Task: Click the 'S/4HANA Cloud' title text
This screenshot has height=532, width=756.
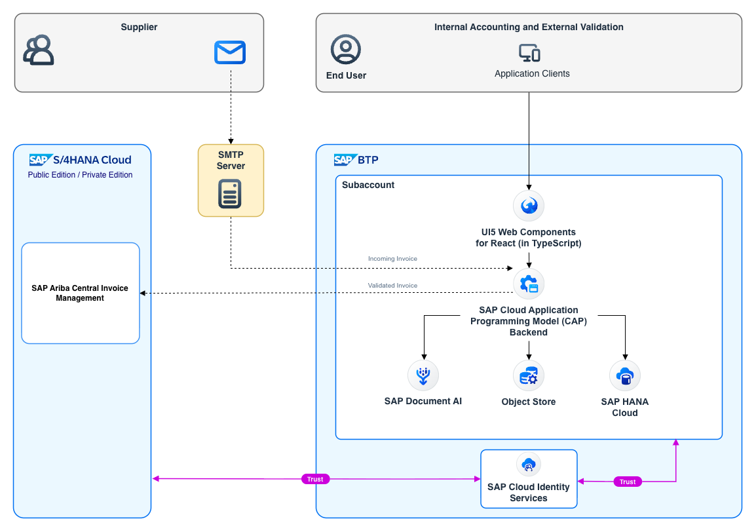Action: click(92, 160)
